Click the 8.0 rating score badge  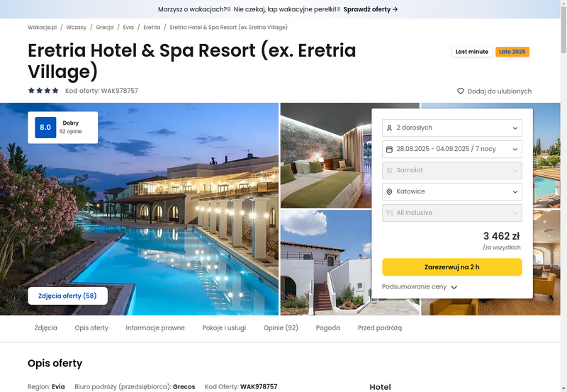45,128
